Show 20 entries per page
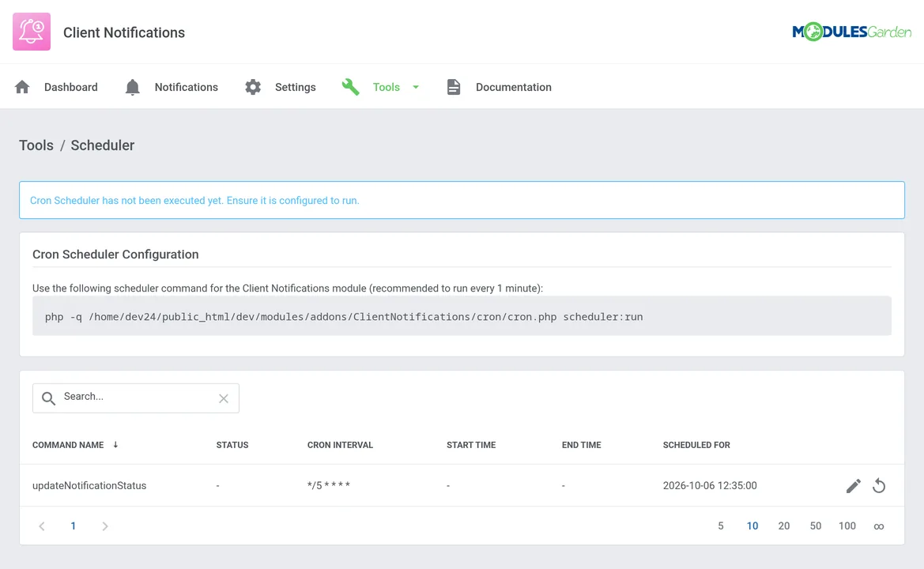The width and height of the screenshot is (924, 569). pos(784,526)
